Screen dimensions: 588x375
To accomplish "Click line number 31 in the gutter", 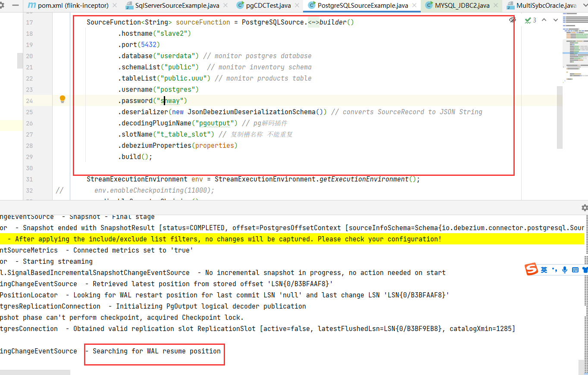I will click(29, 179).
